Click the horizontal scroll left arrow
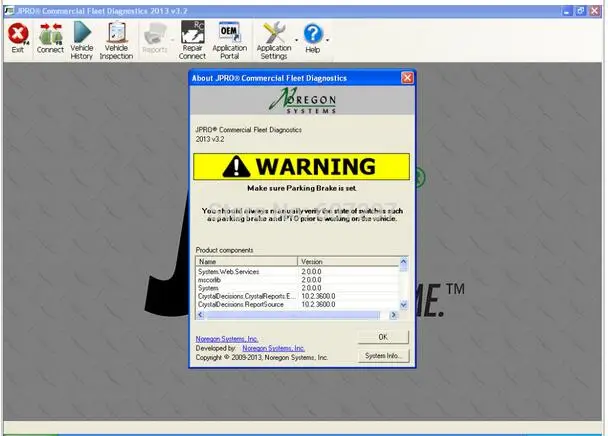Screen dimensions: 608x436 point(200,315)
